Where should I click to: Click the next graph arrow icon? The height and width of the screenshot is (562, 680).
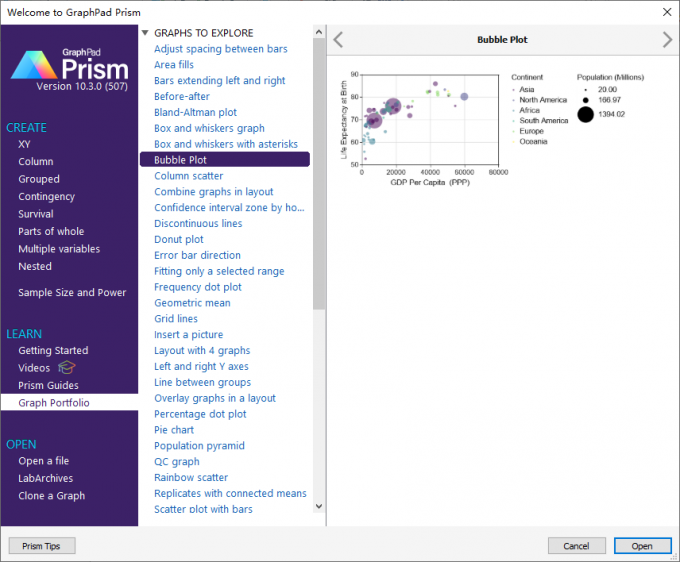click(x=667, y=40)
